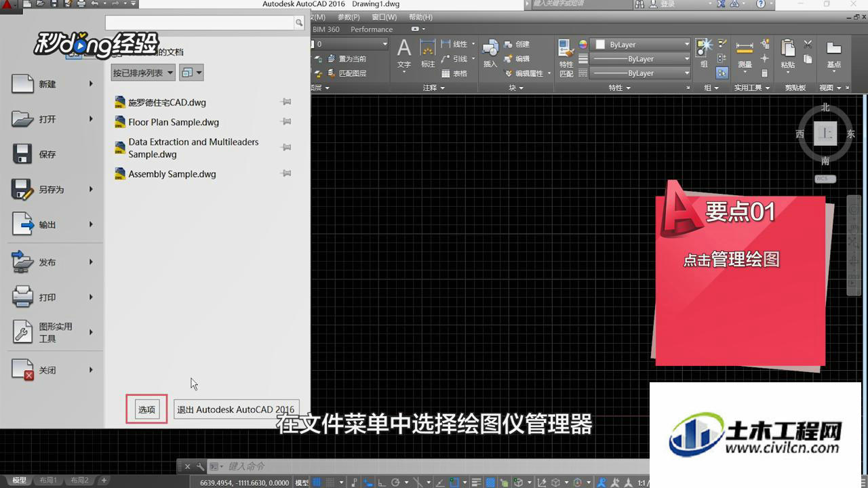Screen dimensions: 868x488
Task: Click the 上 face of the ViewCube
Action: pyautogui.click(x=825, y=134)
